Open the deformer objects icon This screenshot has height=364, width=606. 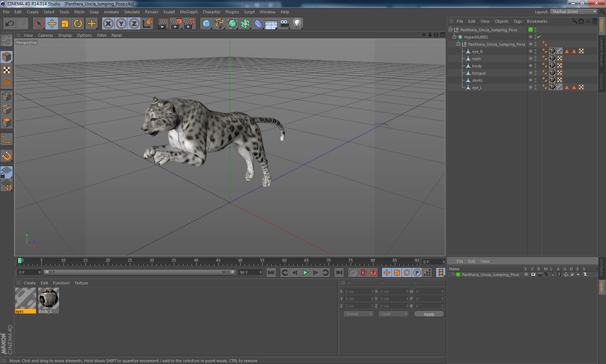click(x=258, y=24)
